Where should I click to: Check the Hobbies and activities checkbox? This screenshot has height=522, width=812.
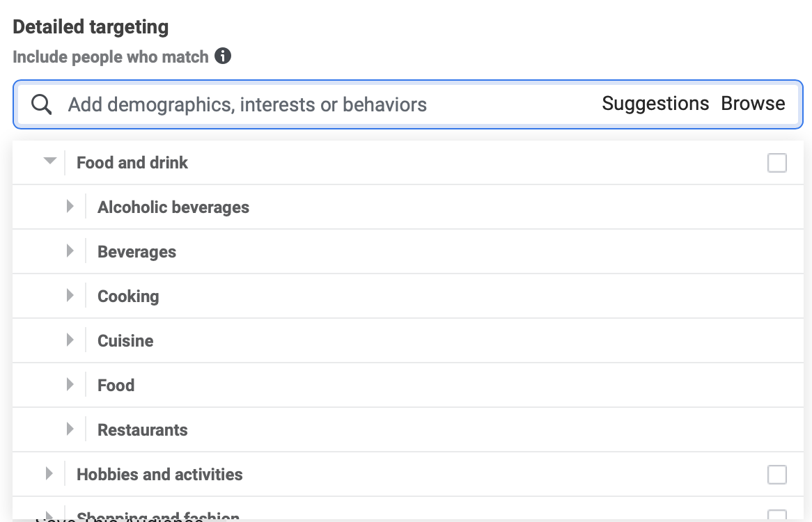click(x=776, y=475)
